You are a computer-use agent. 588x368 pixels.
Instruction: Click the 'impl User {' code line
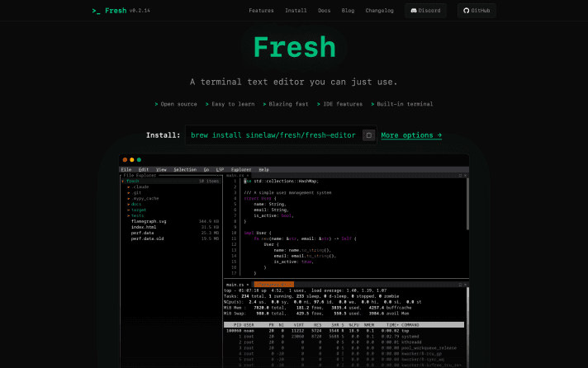(x=258, y=233)
